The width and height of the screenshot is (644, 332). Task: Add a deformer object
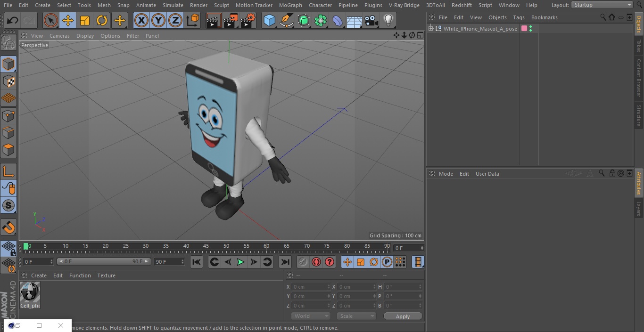tap(338, 20)
